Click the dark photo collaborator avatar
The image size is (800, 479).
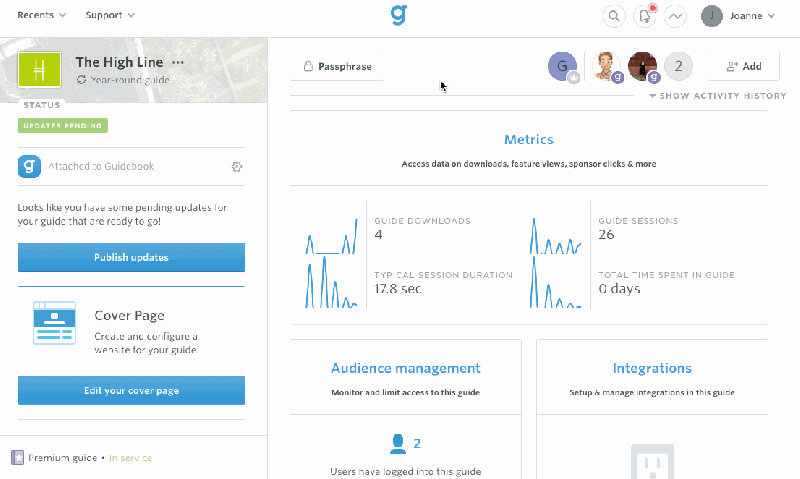click(642, 66)
